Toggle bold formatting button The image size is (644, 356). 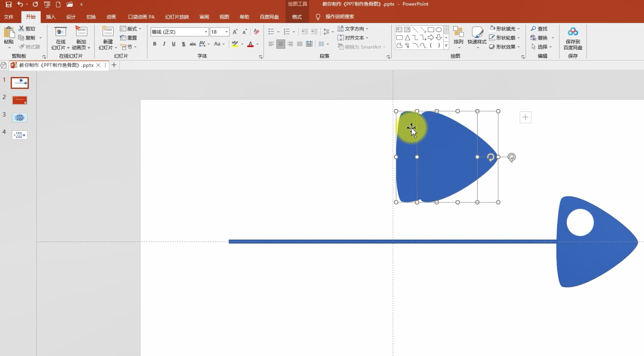(155, 44)
